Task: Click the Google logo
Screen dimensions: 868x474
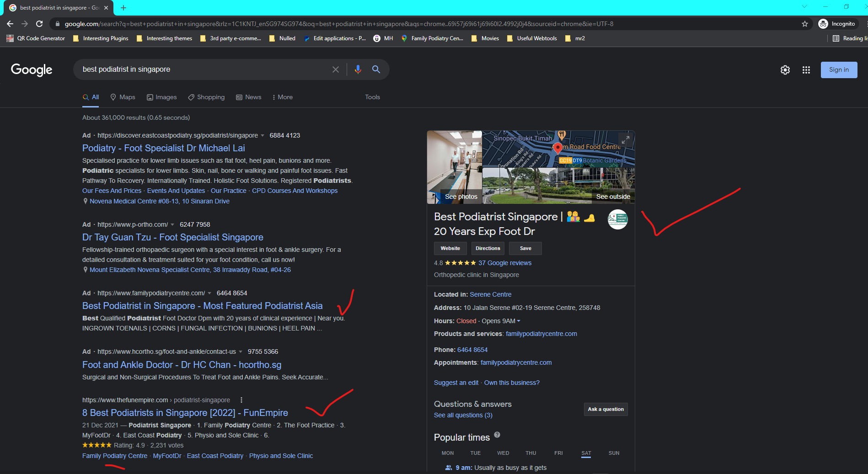Action: tap(32, 69)
